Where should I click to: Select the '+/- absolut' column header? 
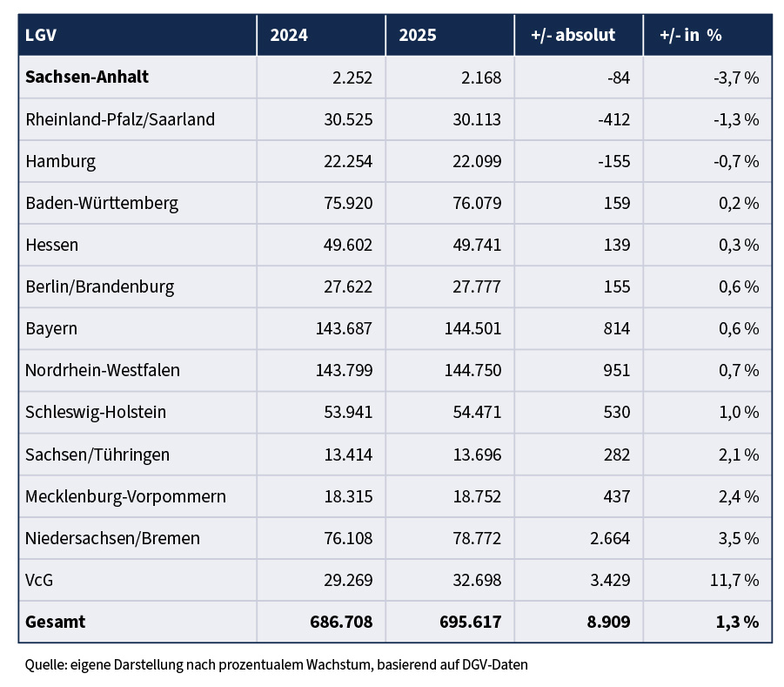573,36
